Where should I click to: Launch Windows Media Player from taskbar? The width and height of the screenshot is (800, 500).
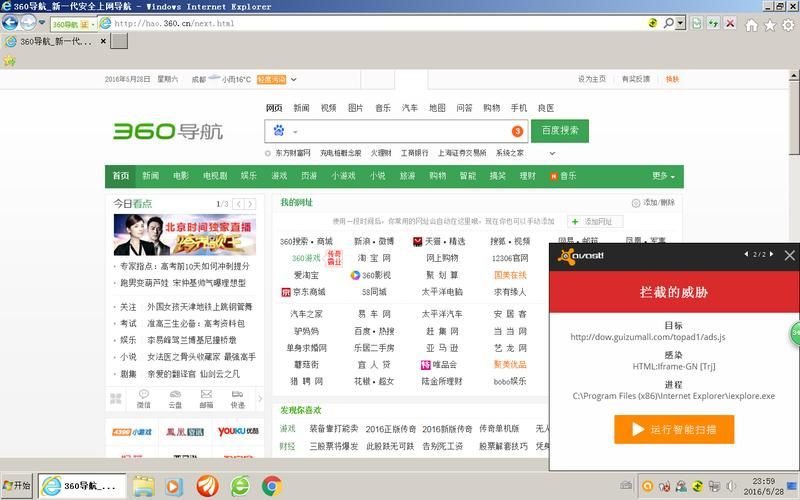tap(173, 486)
